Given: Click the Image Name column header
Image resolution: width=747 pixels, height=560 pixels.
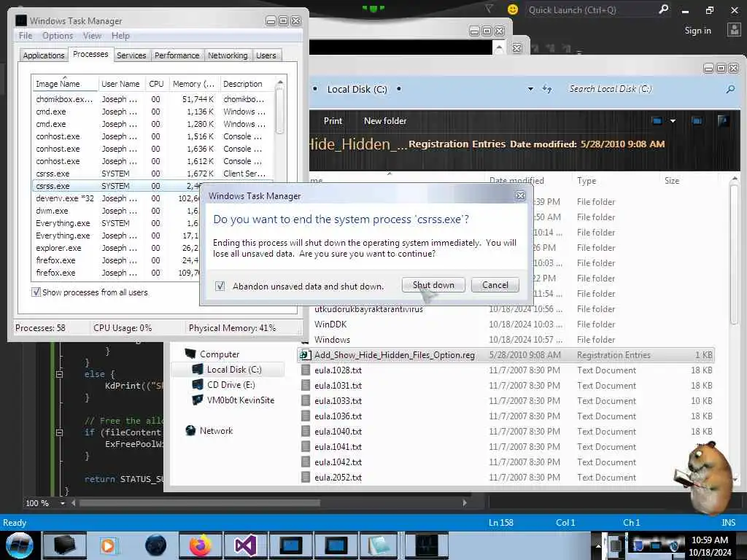Looking at the screenshot, I should (x=65, y=84).
